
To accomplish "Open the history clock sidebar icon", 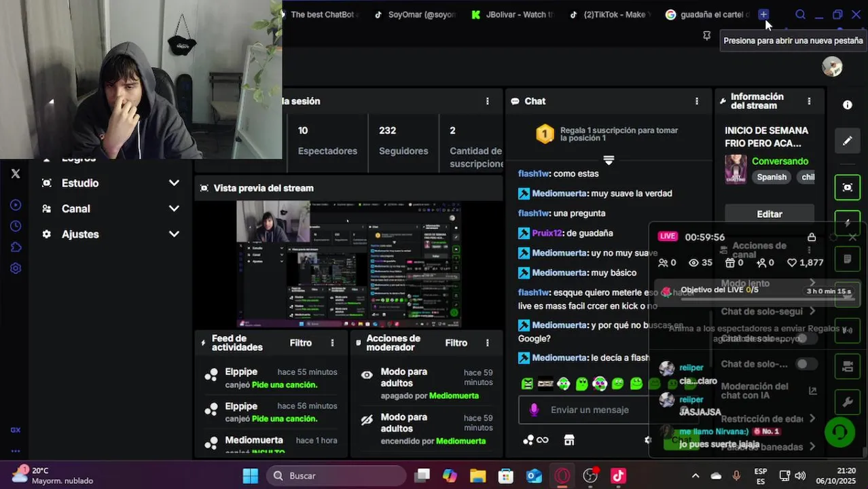I will 16,226.
